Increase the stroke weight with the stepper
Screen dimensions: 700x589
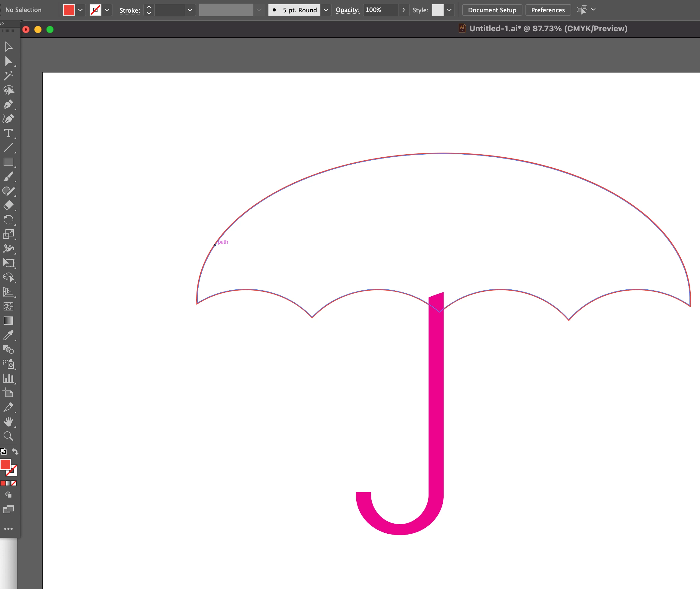coord(149,7)
